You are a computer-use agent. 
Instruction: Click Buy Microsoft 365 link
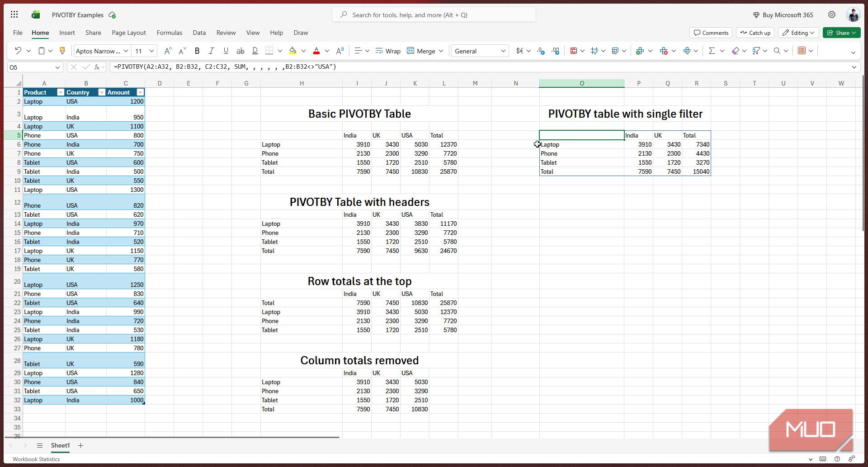[783, 15]
